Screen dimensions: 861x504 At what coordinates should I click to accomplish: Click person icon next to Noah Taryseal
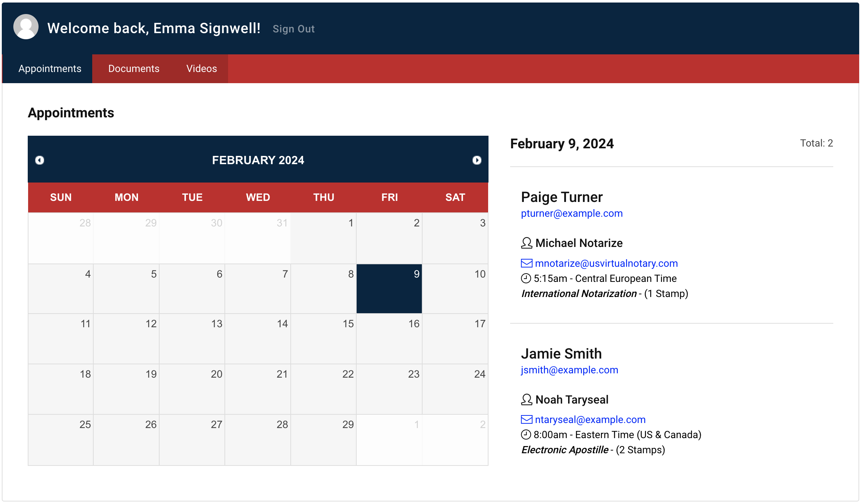527,400
